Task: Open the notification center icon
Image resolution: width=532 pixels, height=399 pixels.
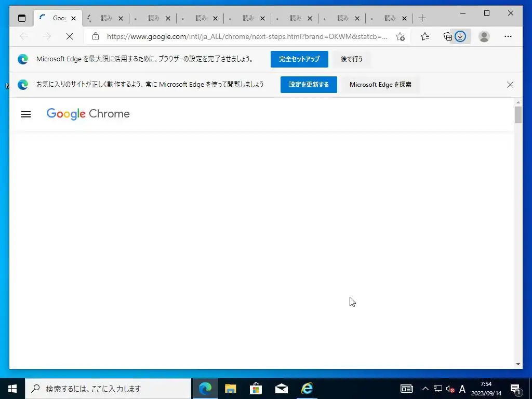Action: click(515, 389)
